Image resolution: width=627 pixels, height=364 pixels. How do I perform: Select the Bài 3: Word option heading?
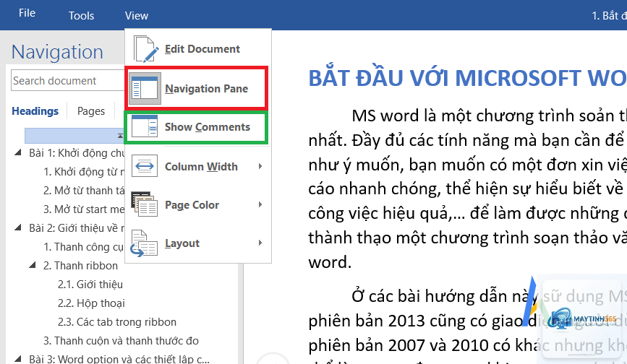(119, 358)
